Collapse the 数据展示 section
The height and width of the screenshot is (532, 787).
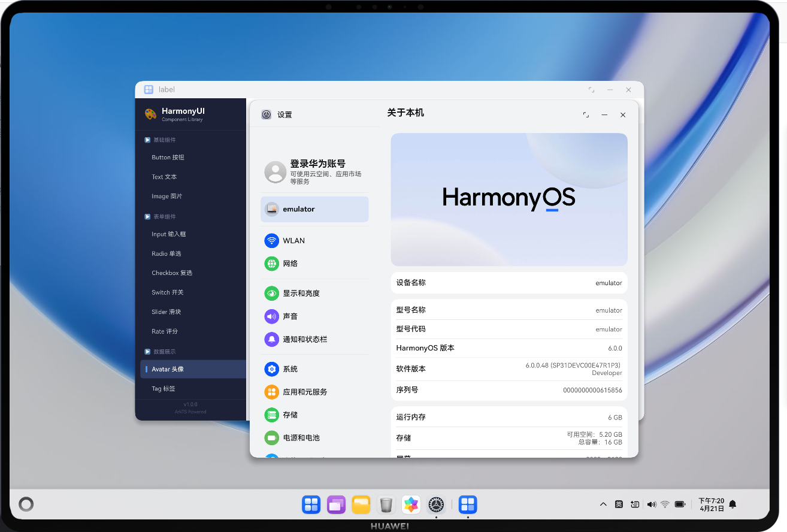[x=147, y=351]
